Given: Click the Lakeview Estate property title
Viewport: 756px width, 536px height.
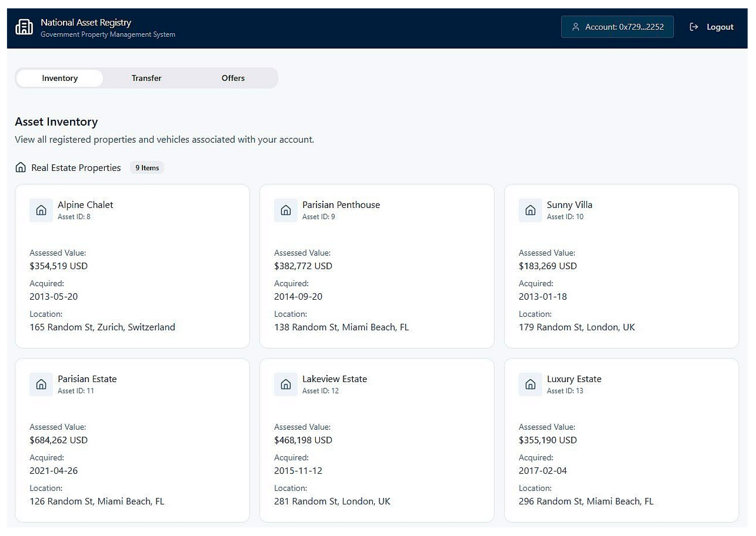Looking at the screenshot, I should [x=334, y=379].
